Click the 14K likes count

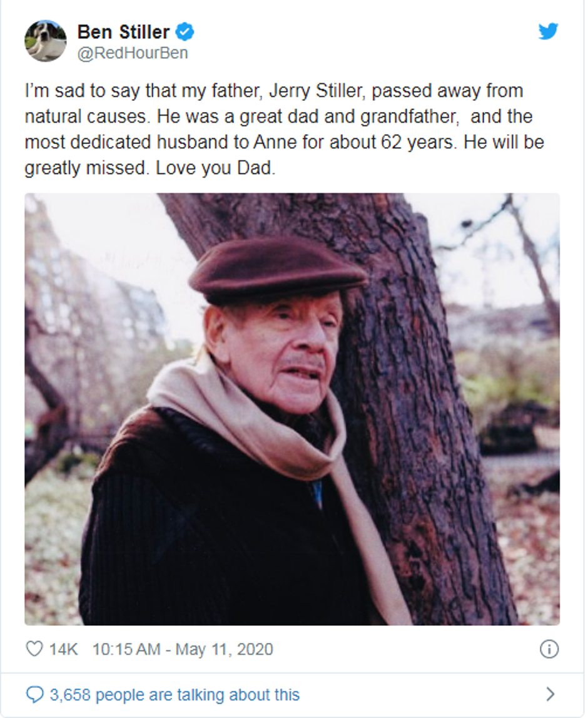point(63,649)
